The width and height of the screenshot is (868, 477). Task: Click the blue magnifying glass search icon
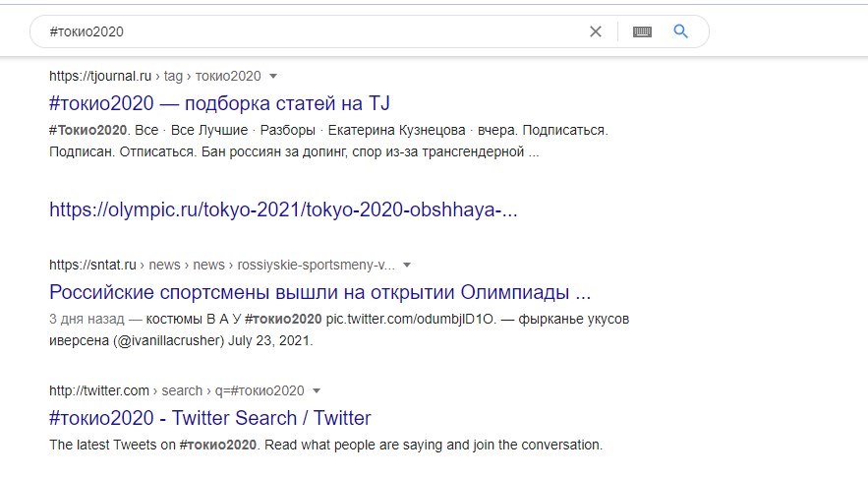point(681,31)
